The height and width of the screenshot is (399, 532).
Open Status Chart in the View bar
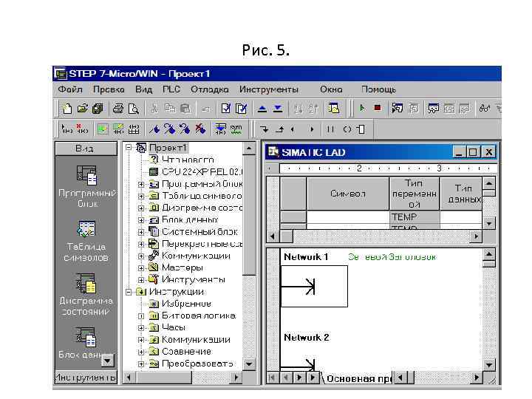86,295
